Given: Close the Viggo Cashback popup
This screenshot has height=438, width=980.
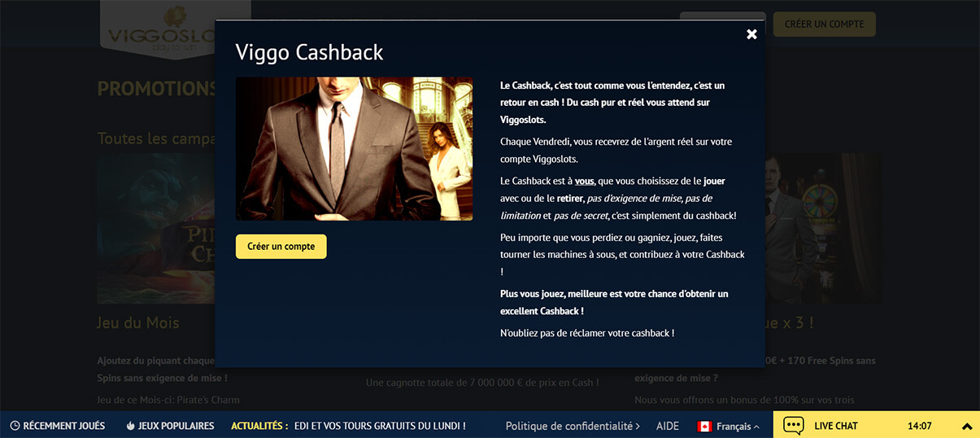Looking at the screenshot, I should (x=751, y=34).
